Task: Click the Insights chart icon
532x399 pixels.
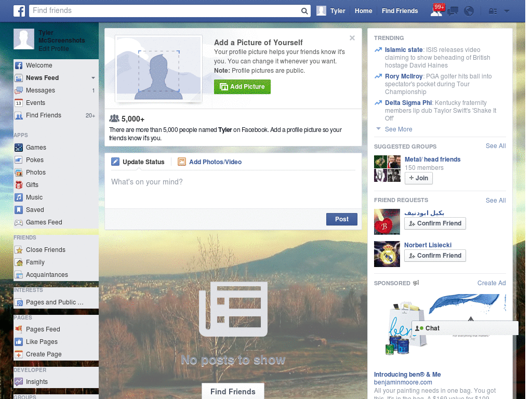Action: coord(19,382)
